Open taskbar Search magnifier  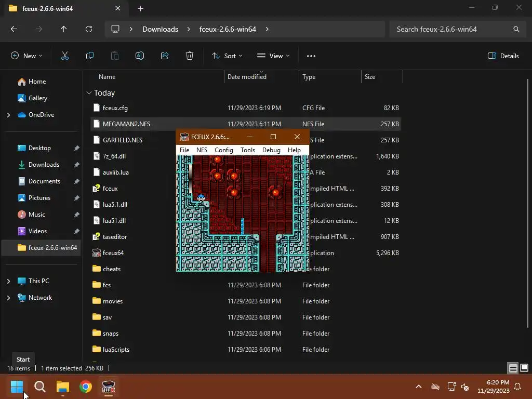pos(39,387)
